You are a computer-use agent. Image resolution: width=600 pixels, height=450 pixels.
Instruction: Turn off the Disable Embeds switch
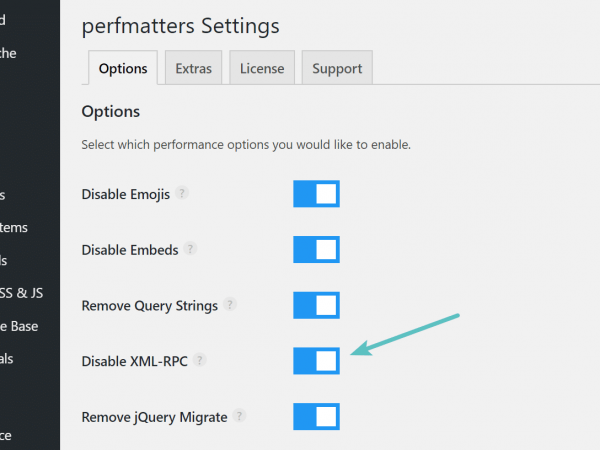[x=316, y=249]
